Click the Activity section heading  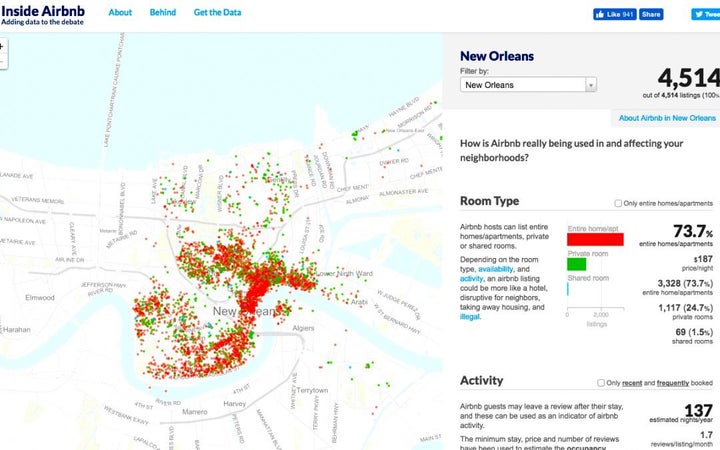(x=482, y=380)
